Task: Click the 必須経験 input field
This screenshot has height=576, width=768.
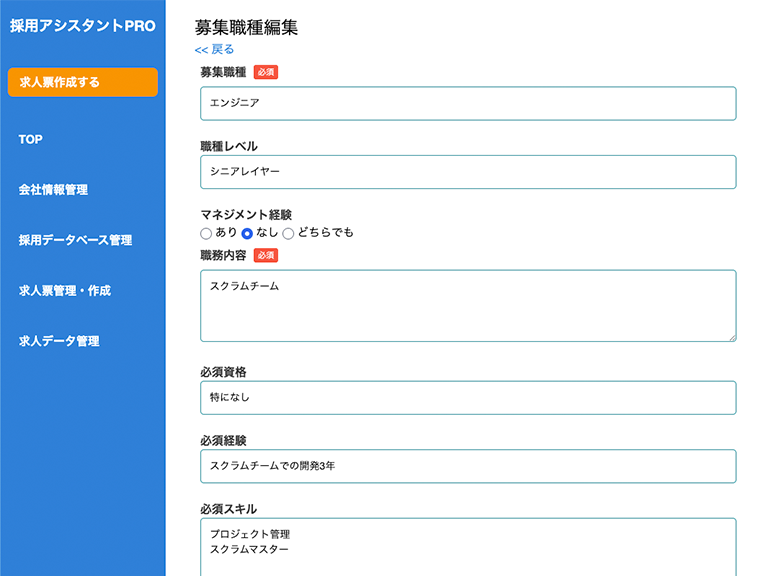Action: pos(468,466)
